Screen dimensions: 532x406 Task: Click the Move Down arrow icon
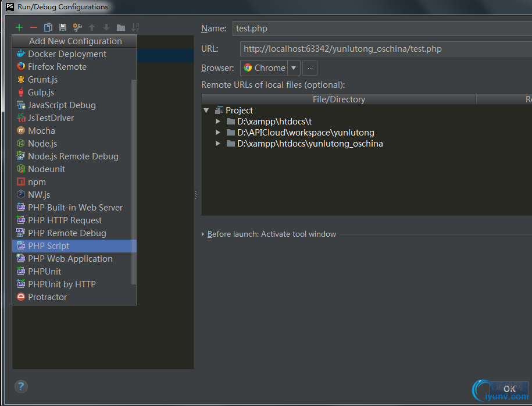pos(106,27)
